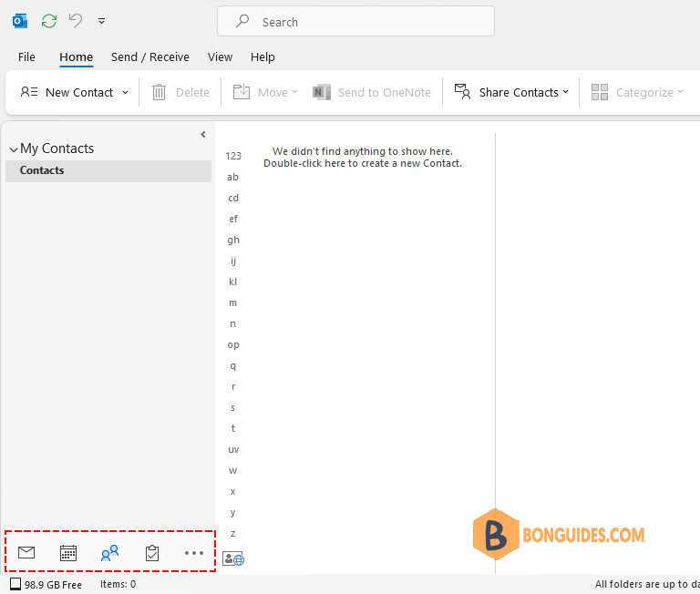
Task: Jump to contacts under m
Action: click(x=232, y=303)
